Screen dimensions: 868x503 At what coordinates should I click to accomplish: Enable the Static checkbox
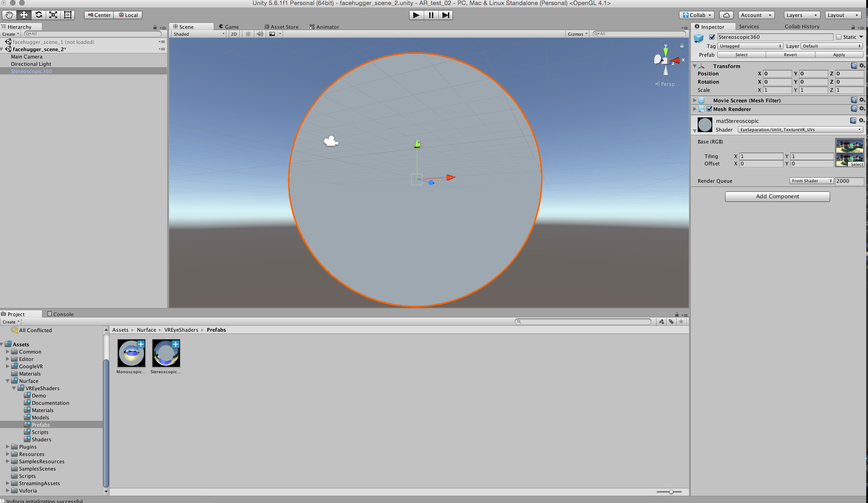tap(838, 37)
